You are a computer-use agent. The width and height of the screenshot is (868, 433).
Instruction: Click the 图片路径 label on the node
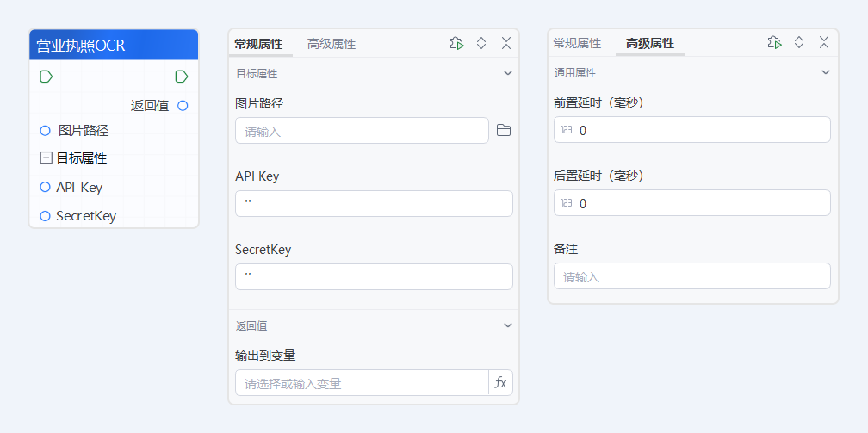(x=84, y=131)
